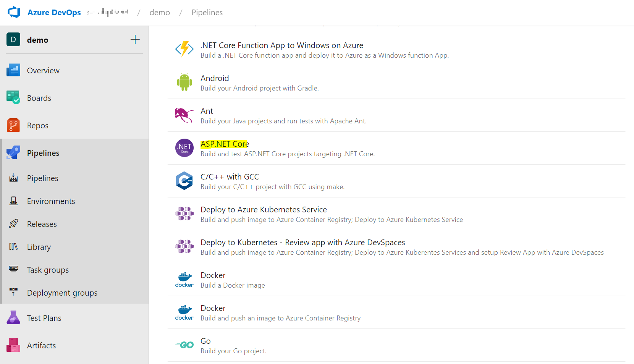
Task: Click the Go gopher logo icon
Action: pyautogui.click(x=184, y=345)
